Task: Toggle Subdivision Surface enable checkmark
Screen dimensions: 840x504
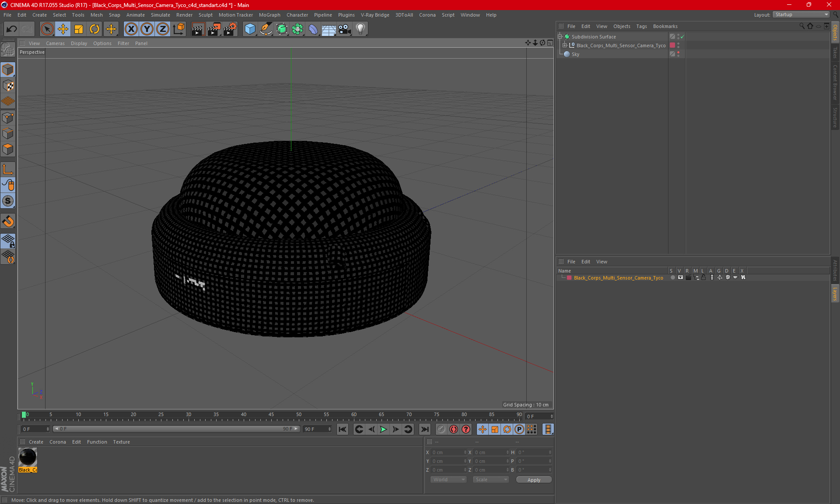Action: coord(682,37)
